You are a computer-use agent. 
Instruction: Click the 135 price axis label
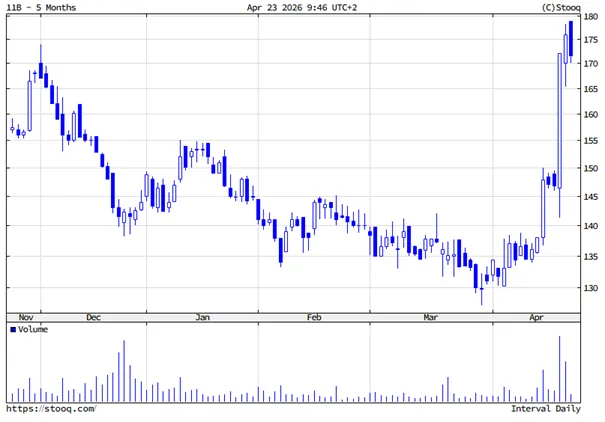point(591,257)
